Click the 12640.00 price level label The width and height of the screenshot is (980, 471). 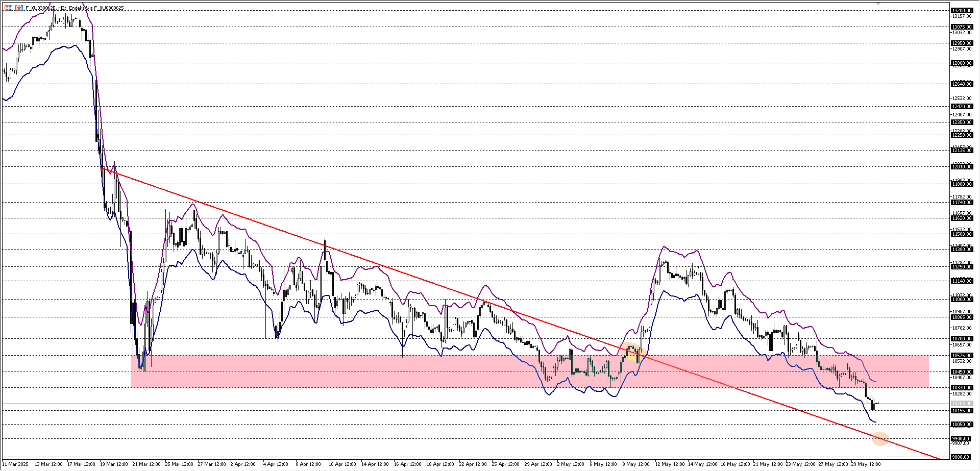[x=962, y=84]
